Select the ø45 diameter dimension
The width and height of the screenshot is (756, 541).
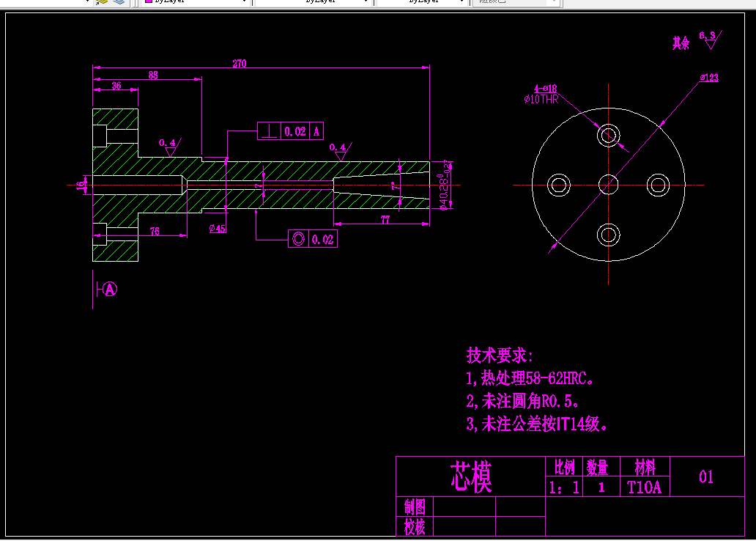point(218,229)
